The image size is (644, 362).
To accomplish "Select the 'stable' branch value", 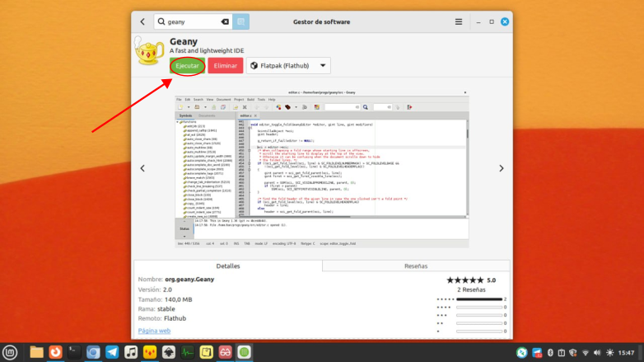I will [x=166, y=309].
